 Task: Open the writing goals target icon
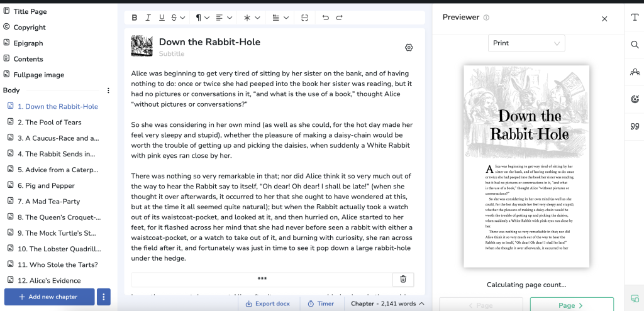[634, 99]
